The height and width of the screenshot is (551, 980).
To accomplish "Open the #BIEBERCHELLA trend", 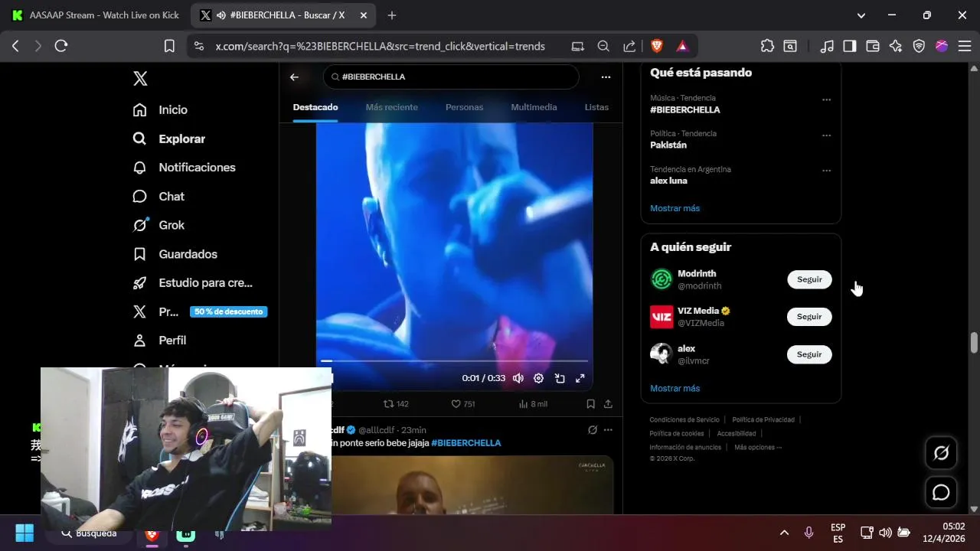I will tap(684, 109).
